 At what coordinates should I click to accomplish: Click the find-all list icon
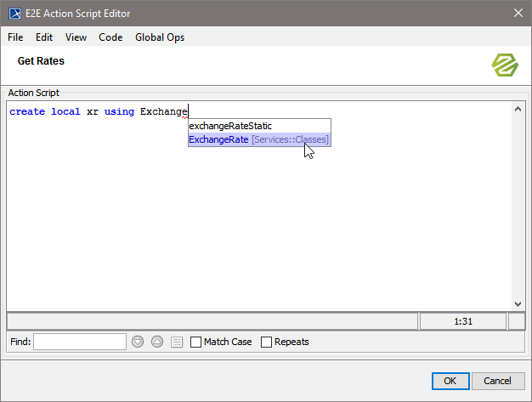(x=177, y=342)
